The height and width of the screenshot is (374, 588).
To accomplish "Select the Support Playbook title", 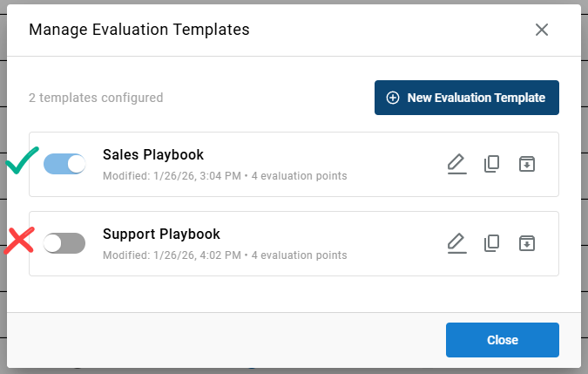I will tap(161, 234).
